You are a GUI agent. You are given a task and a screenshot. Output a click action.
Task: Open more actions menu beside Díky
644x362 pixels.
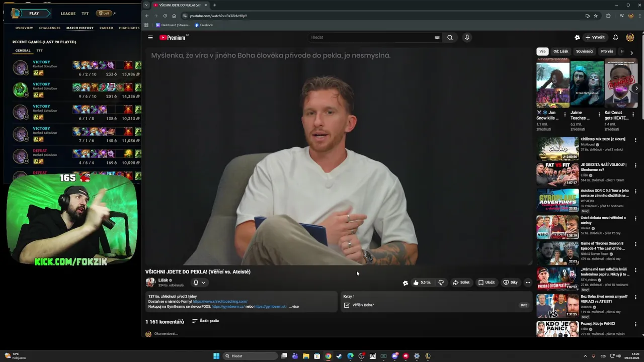point(528,283)
